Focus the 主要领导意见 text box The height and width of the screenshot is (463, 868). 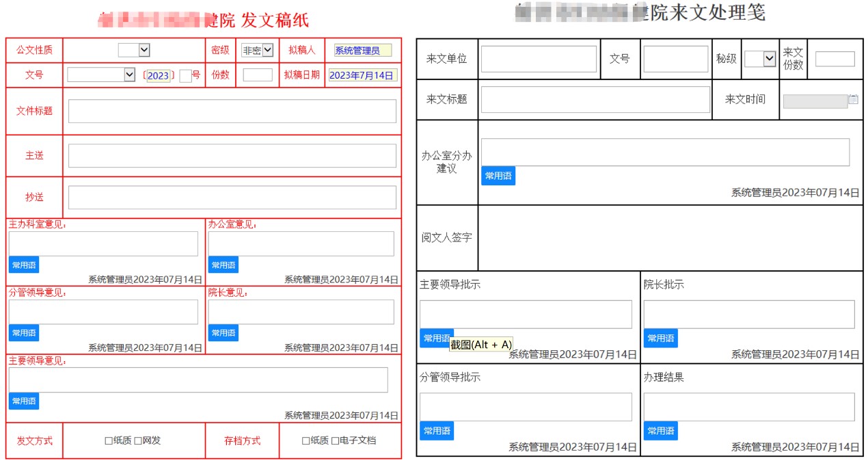coord(198,380)
